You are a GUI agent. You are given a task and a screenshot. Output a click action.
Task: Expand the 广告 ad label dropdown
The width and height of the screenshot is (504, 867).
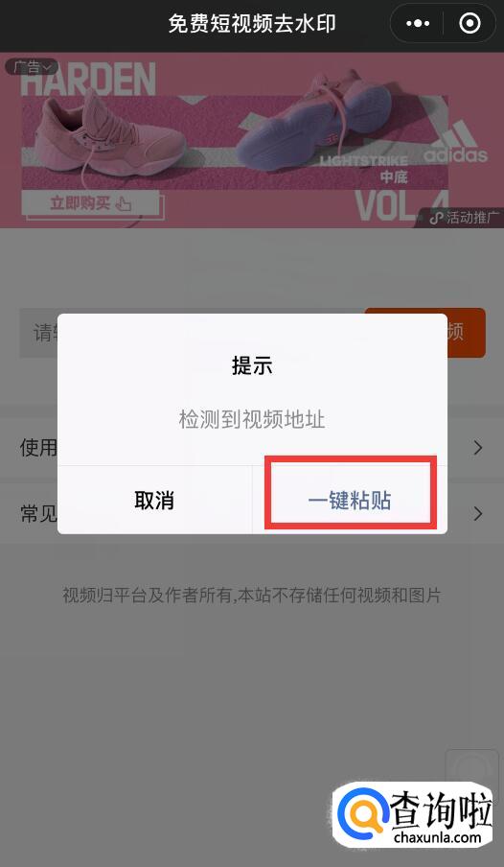tap(32, 67)
